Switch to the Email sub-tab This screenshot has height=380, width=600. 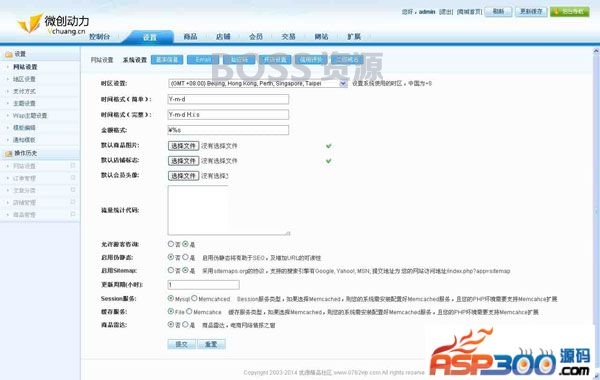203,60
